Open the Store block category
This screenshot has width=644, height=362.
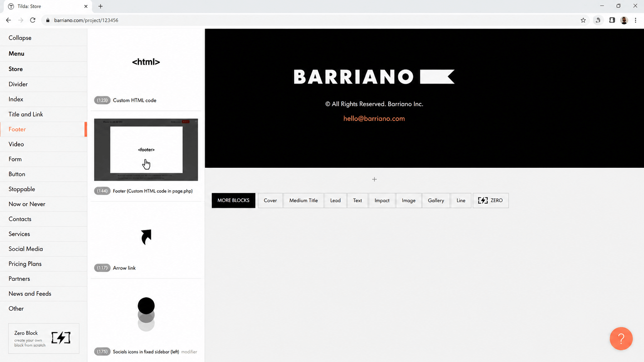(x=44, y=69)
